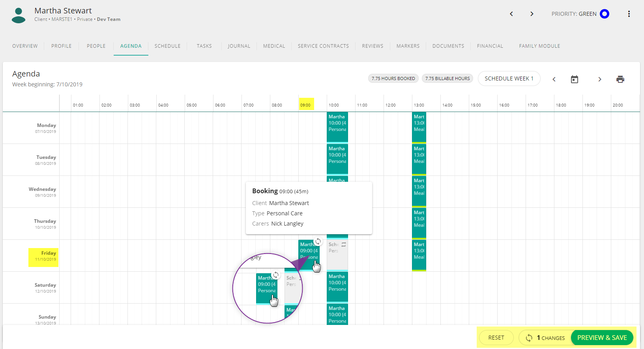Click the 10:00 time column header

coord(334,105)
